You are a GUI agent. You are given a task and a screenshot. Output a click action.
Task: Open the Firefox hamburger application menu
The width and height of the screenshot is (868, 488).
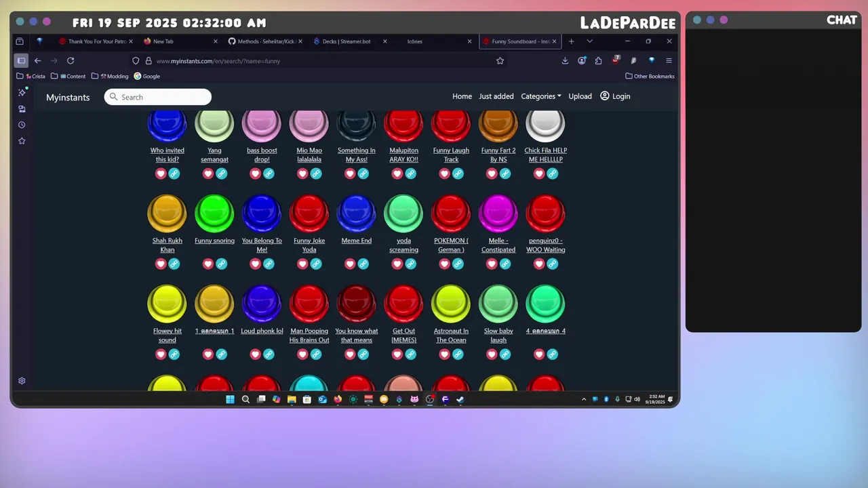(669, 60)
